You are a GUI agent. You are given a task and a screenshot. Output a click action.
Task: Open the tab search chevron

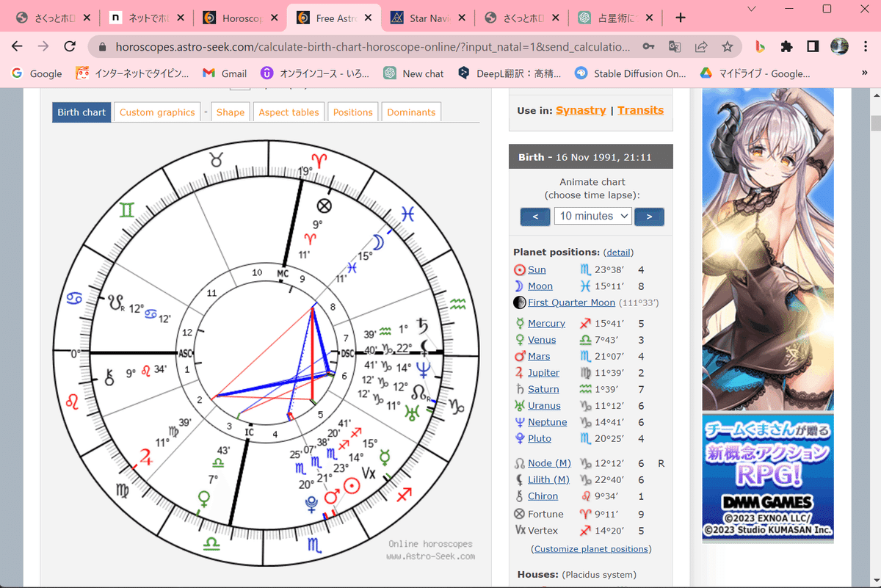(x=751, y=9)
